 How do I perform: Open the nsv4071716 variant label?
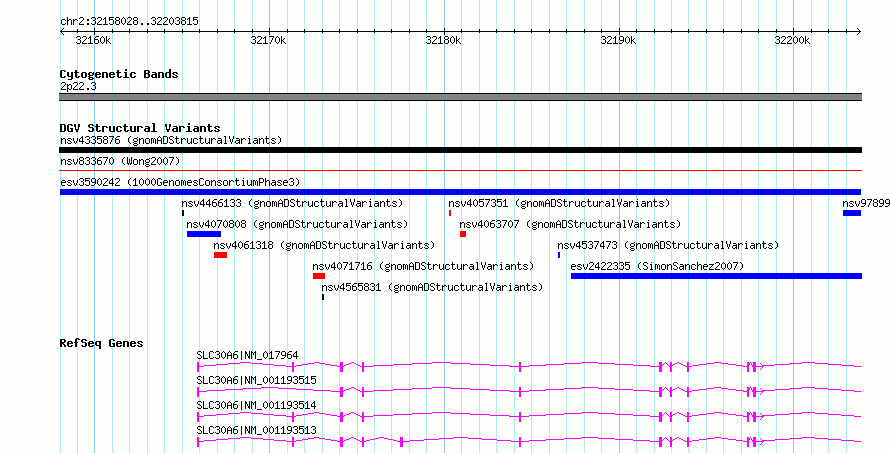pyautogui.click(x=423, y=266)
